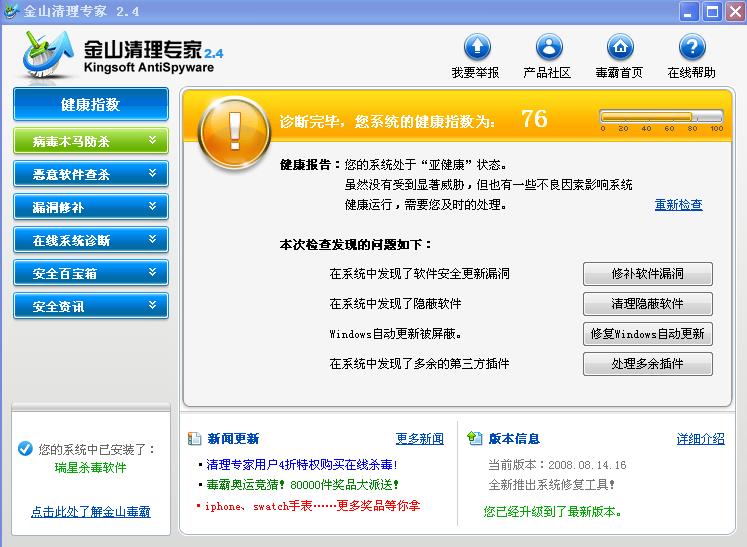The height and width of the screenshot is (547, 747).
Task: Click the 版本信息 green arrow icon
Action: [x=475, y=438]
